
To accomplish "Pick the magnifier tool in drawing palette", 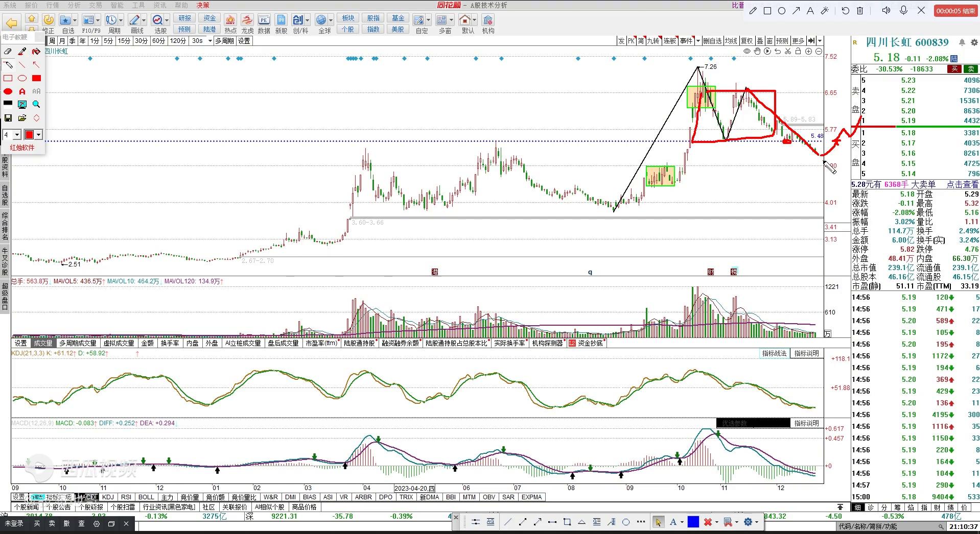I will 36,104.
